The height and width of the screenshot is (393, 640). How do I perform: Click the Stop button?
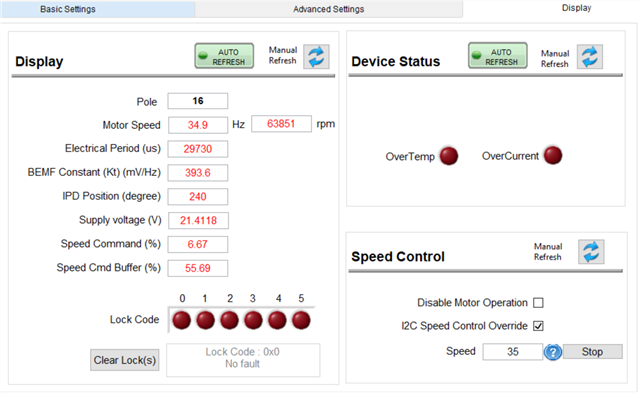tap(593, 352)
